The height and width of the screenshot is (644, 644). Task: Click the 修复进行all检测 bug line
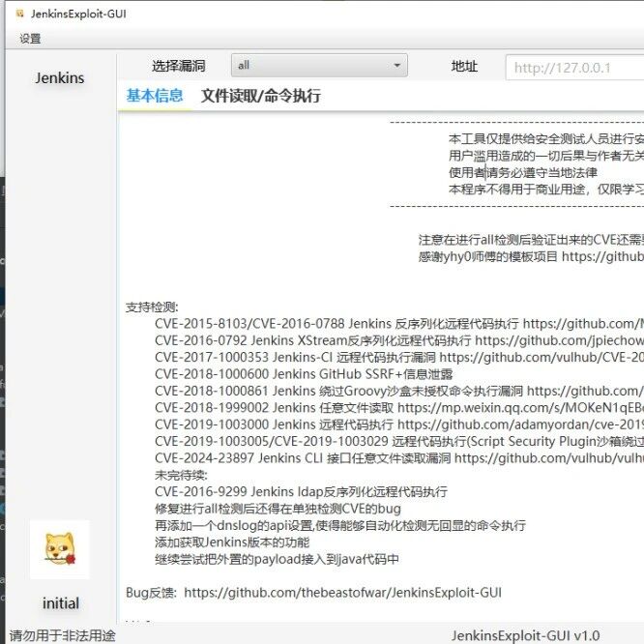(x=278, y=509)
